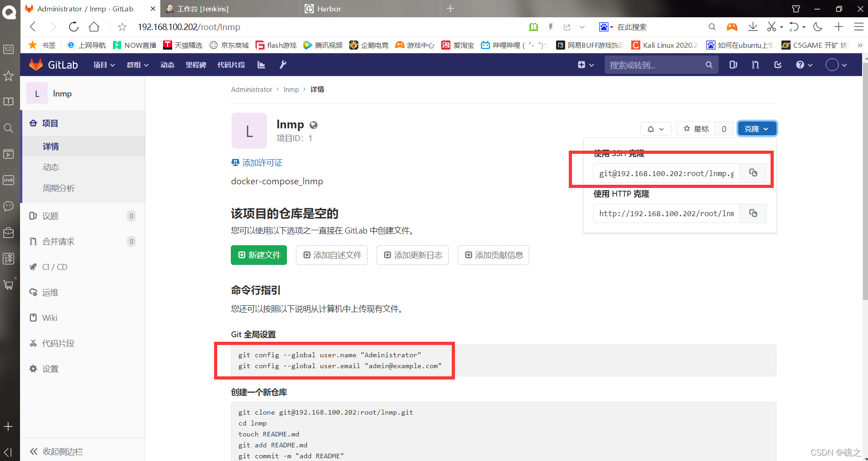Click the page vertical scrollbar
This screenshot has width=868, height=461.
(x=865, y=182)
